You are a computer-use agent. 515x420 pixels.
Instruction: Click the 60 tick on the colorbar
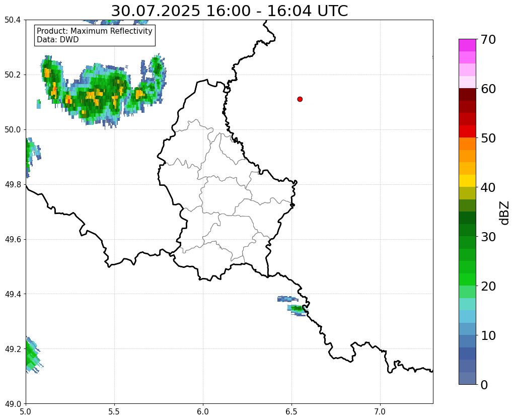(x=488, y=89)
